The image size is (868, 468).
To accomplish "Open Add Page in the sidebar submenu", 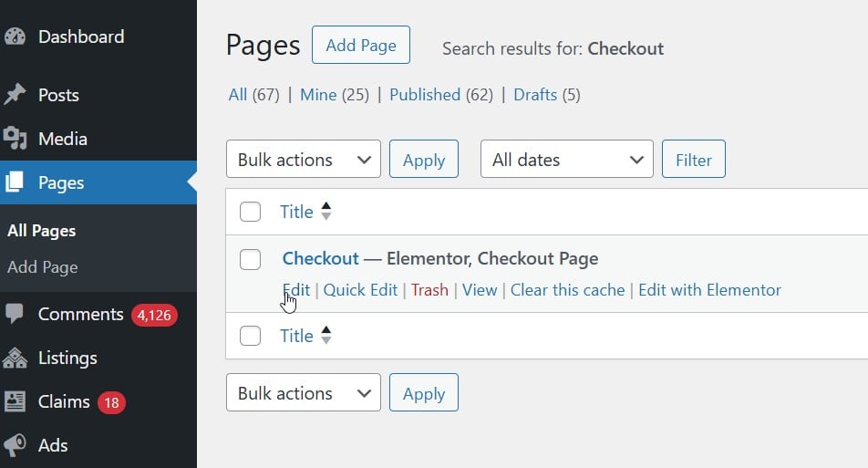I will click(42, 267).
